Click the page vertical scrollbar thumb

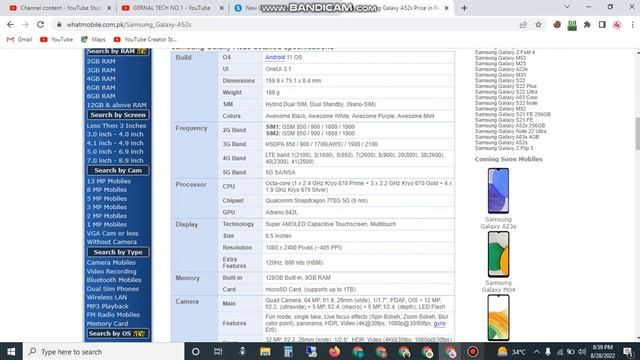coord(637,133)
